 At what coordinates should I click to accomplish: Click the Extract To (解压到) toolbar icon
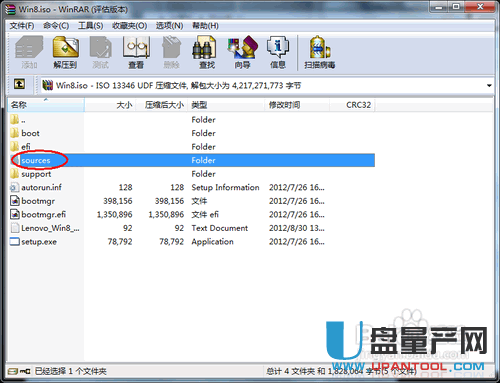pyautogui.click(x=65, y=48)
